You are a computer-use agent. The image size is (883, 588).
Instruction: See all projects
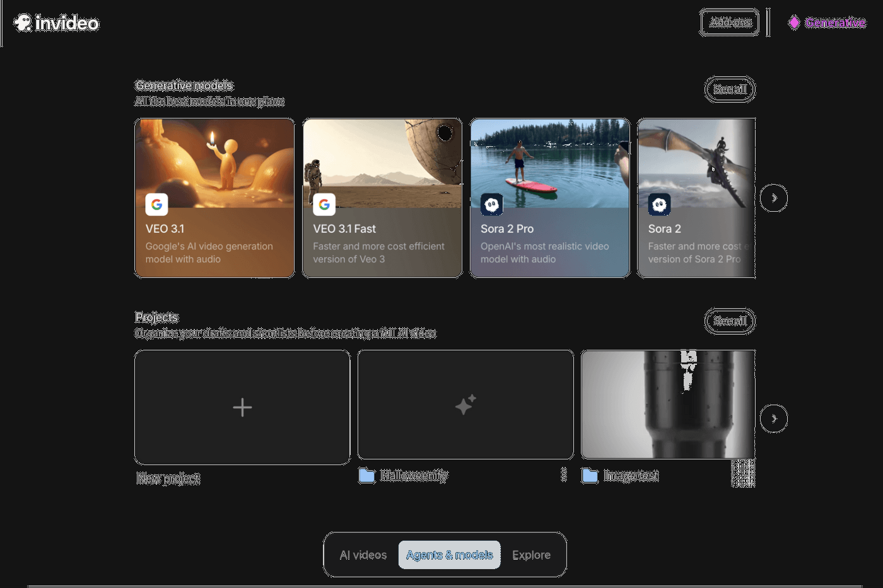pos(730,321)
